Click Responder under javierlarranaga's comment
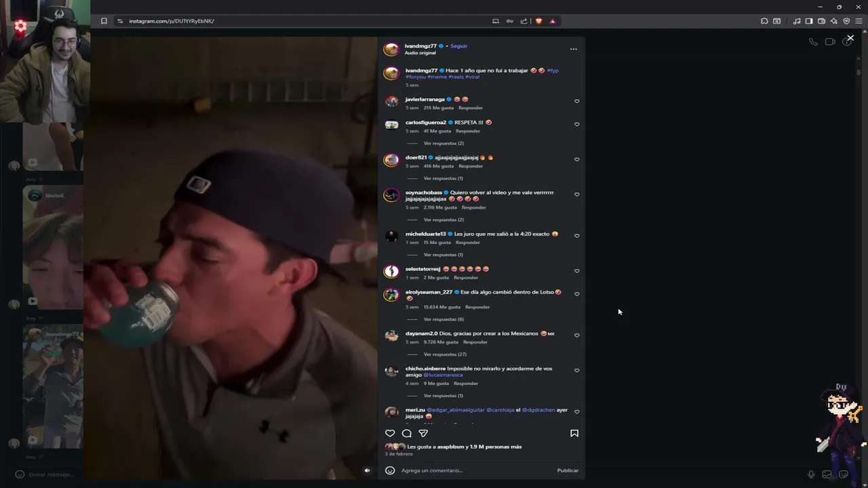Screen dimensions: 868x488 471,108
